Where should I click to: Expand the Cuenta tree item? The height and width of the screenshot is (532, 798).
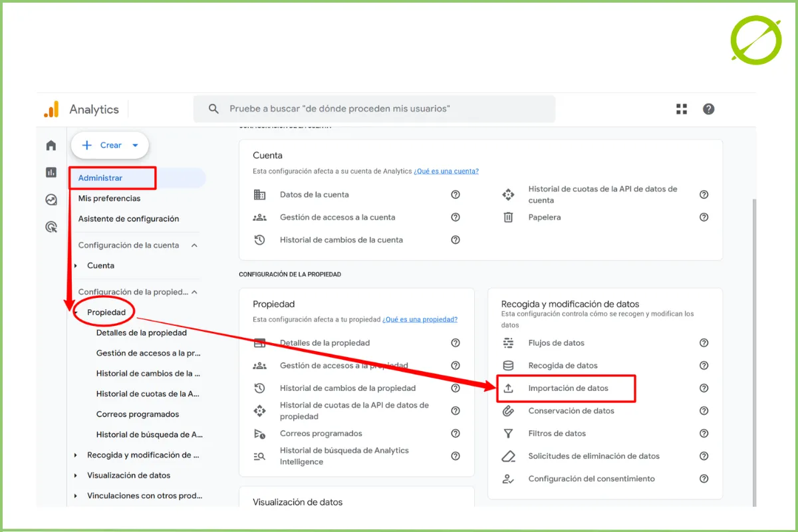[x=76, y=266]
